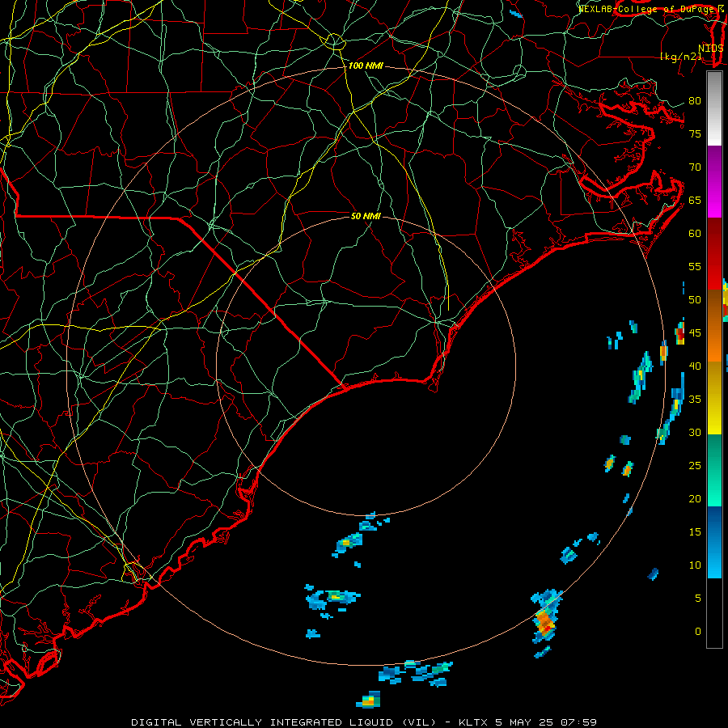Select the 65 value on the VIL scale
The height and width of the screenshot is (728, 728).
(x=695, y=200)
